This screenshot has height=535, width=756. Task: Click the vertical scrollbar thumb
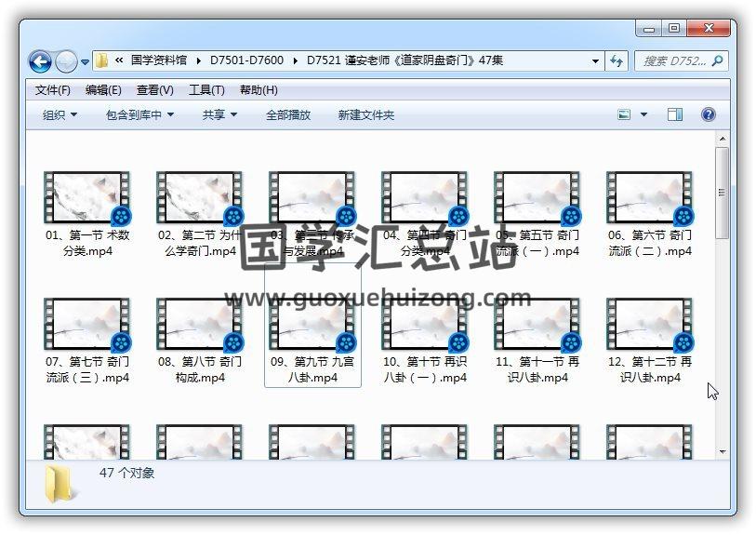pos(722,192)
